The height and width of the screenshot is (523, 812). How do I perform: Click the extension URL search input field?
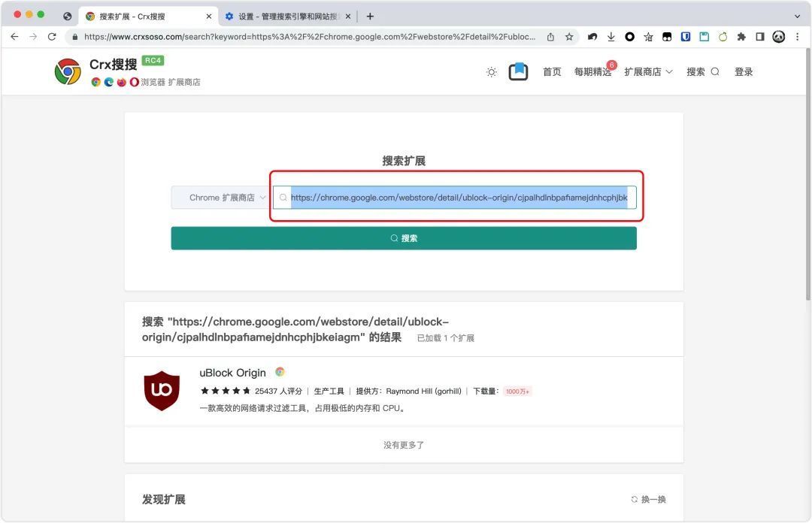[455, 198]
